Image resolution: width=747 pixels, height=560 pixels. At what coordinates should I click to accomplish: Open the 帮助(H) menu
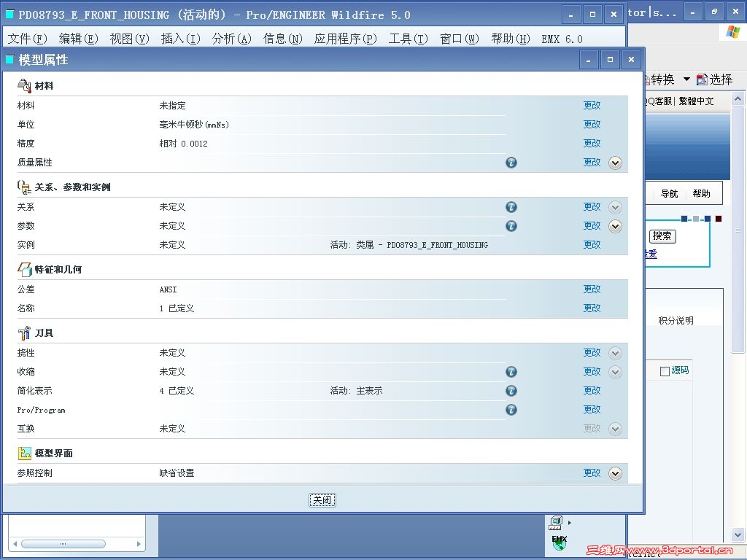tap(510, 39)
